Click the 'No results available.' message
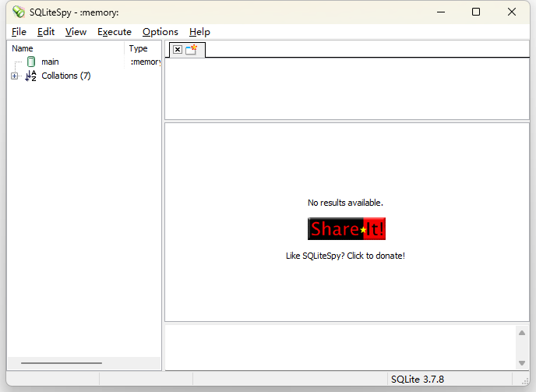Screen dimensions: 536x392 (345, 203)
